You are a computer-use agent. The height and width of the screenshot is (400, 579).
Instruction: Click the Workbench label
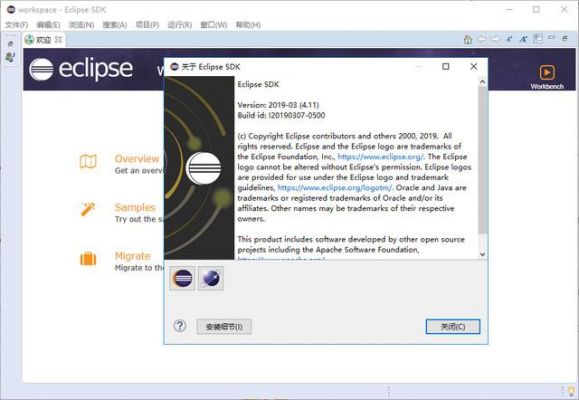[x=547, y=86]
